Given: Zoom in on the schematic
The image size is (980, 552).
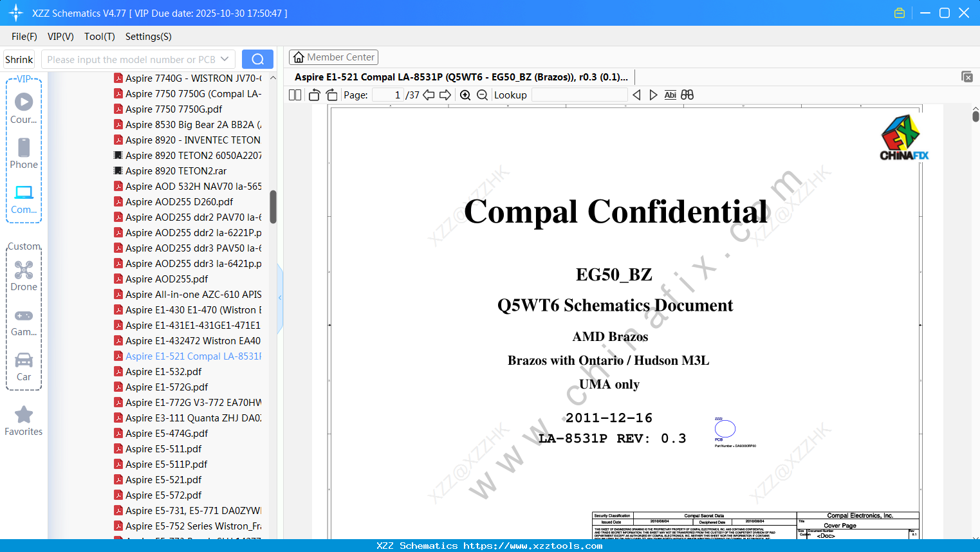Looking at the screenshot, I should pos(465,95).
